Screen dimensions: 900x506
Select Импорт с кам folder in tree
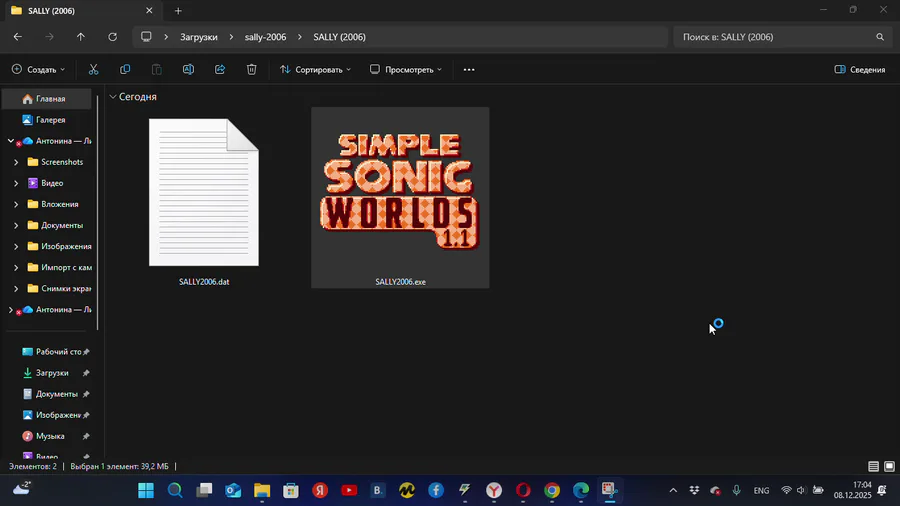tap(60, 267)
